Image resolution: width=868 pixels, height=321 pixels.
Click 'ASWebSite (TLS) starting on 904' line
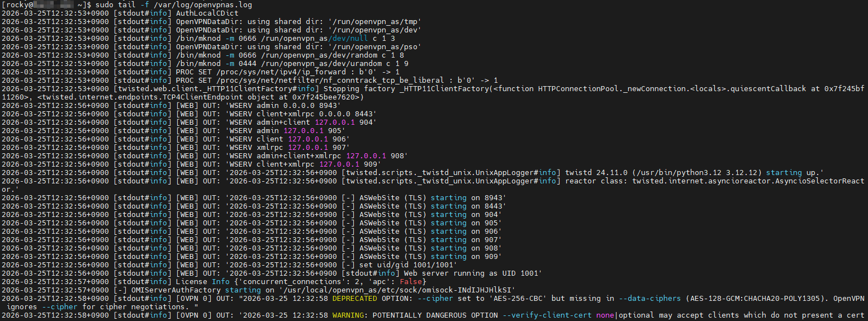[252, 214]
